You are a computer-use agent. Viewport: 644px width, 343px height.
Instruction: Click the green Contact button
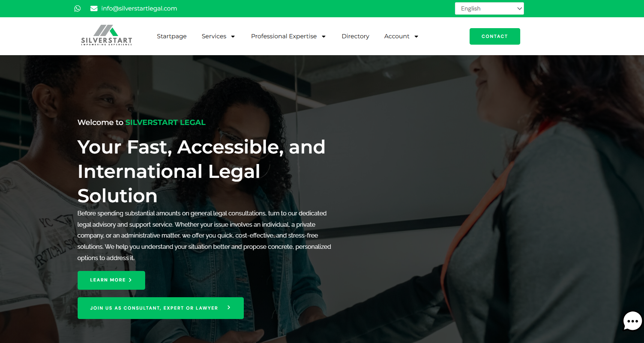click(x=495, y=36)
